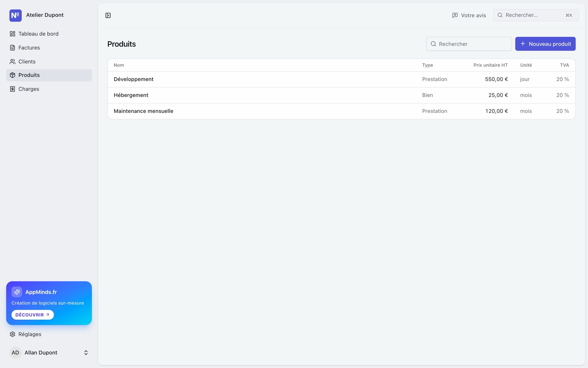Expand the Allan Dupont account switcher chevrons
588x368 pixels.
click(x=86, y=353)
